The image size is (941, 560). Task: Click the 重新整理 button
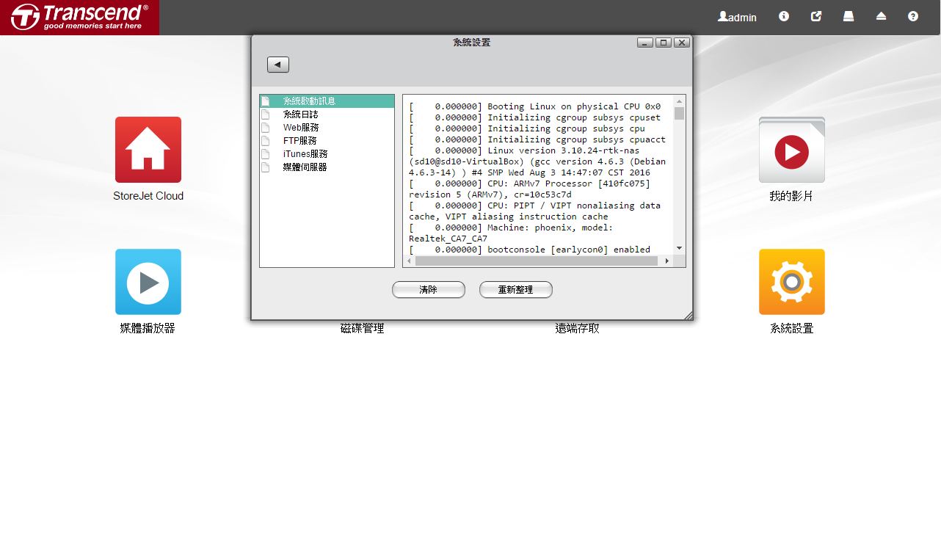(x=516, y=290)
